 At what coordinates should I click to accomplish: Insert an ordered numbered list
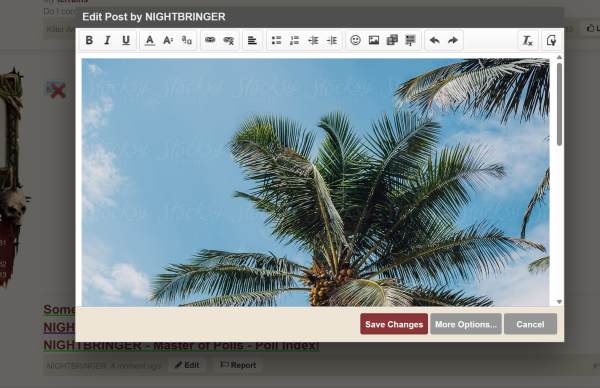click(x=294, y=40)
